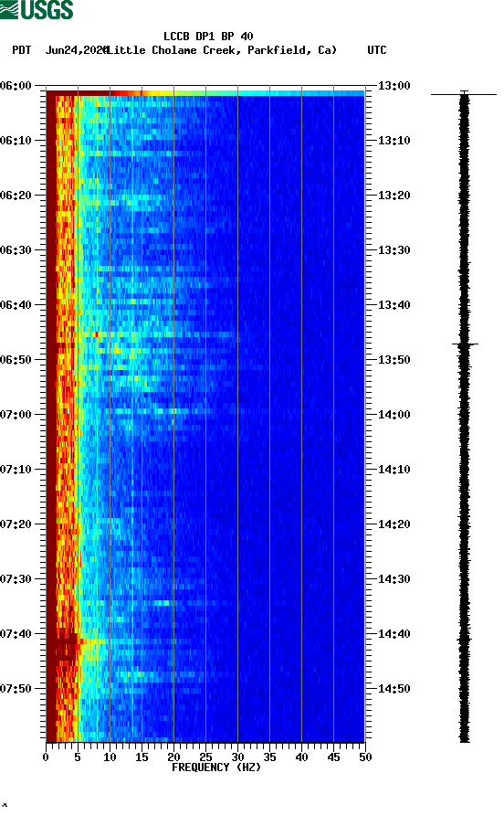The width and height of the screenshot is (504, 815).
Task: Click the '14:40' UTC time label
Action: click(394, 634)
